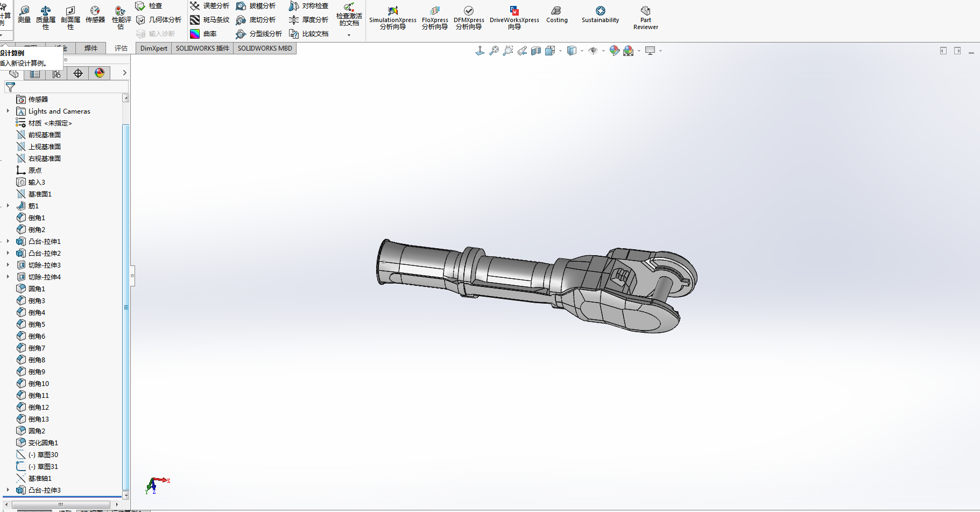Open 剖面属性 section properties tool
Viewport: 980px width, 512px height.
(70, 18)
